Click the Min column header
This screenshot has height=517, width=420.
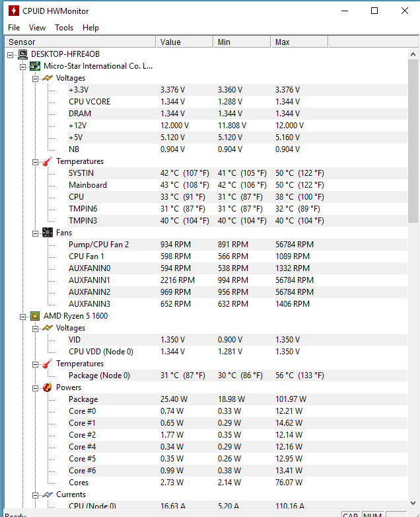coord(242,42)
